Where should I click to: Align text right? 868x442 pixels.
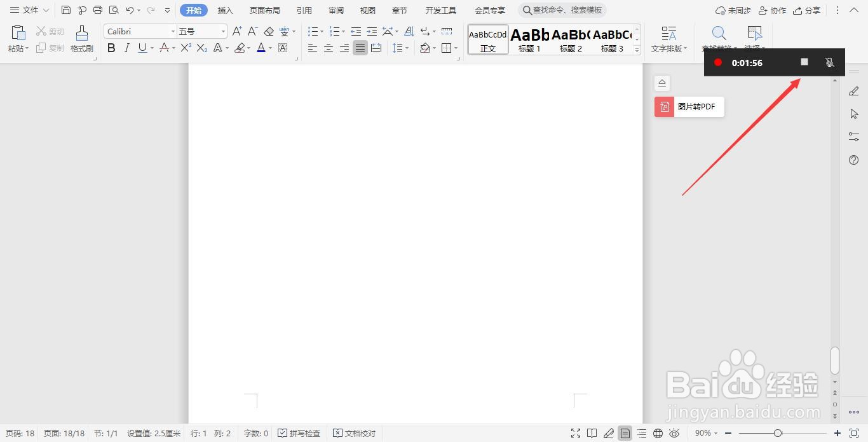coord(344,48)
